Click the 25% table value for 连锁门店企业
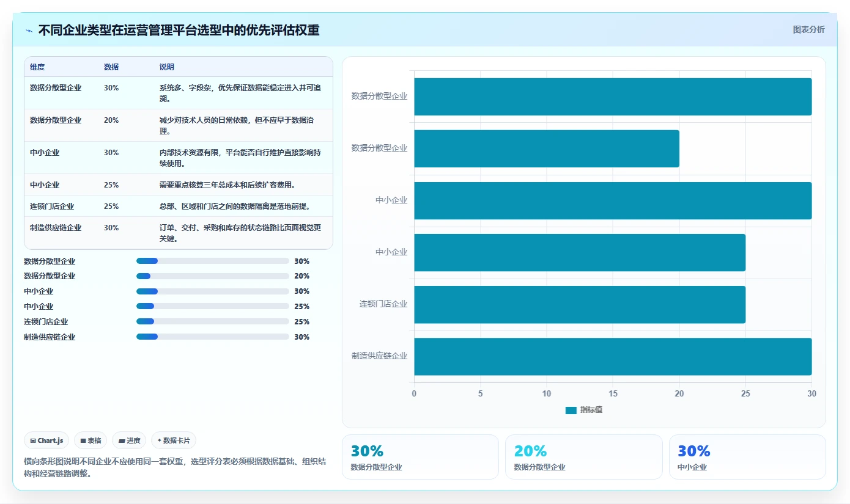The width and height of the screenshot is (850, 504). click(111, 206)
